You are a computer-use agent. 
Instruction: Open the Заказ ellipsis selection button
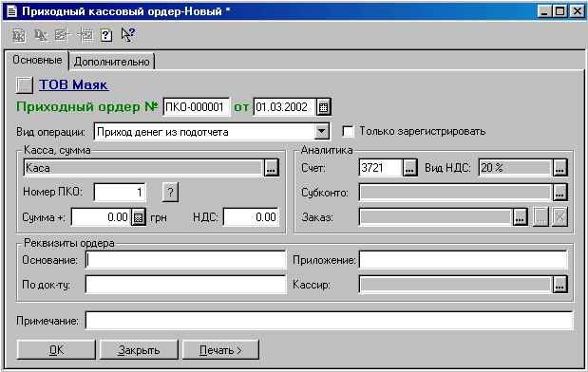[521, 217]
